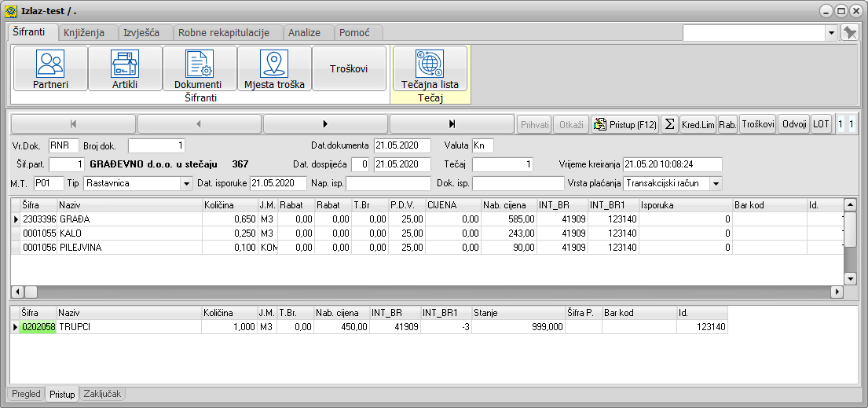868x408 pixels.
Task: Select the KALO row
Action: (427, 233)
